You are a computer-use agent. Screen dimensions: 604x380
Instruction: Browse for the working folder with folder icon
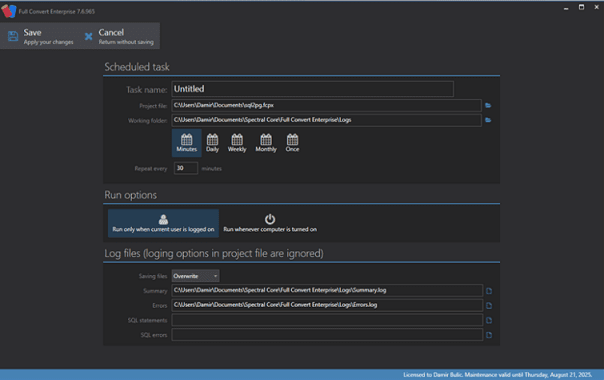pos(488,120)
